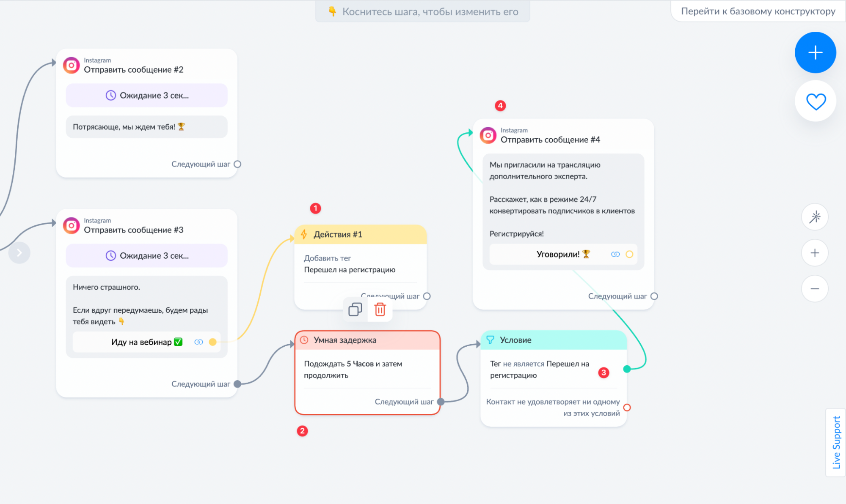The width and height of the screenshot is (846, 504).
Task: Click next-step connector of Умная задержка
Action: 441,402
